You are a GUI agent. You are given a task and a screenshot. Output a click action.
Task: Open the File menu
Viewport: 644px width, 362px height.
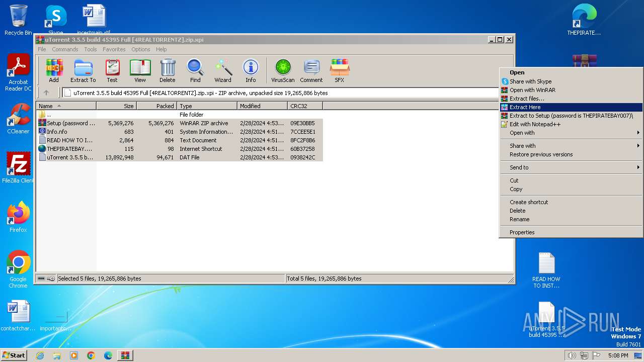(x=42, y=49)
